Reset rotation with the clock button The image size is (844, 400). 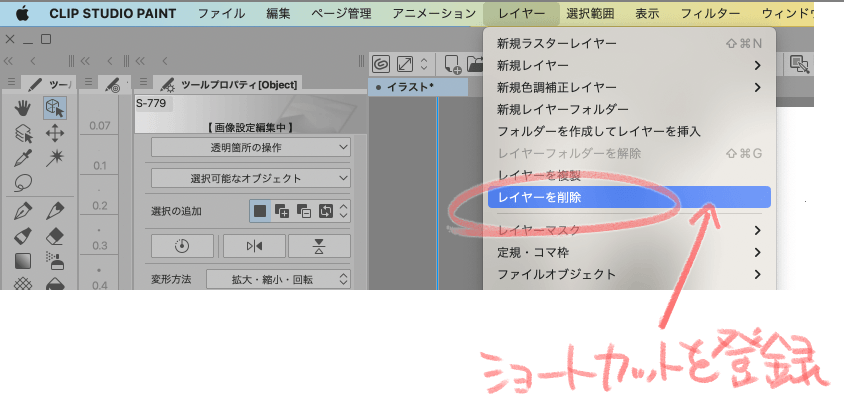tap(182, 246)
